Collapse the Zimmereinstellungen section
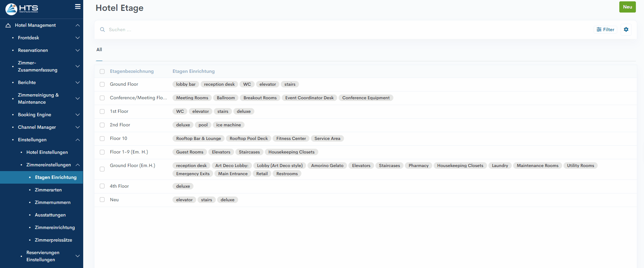The image size is (644, 268). click(77, 165)
